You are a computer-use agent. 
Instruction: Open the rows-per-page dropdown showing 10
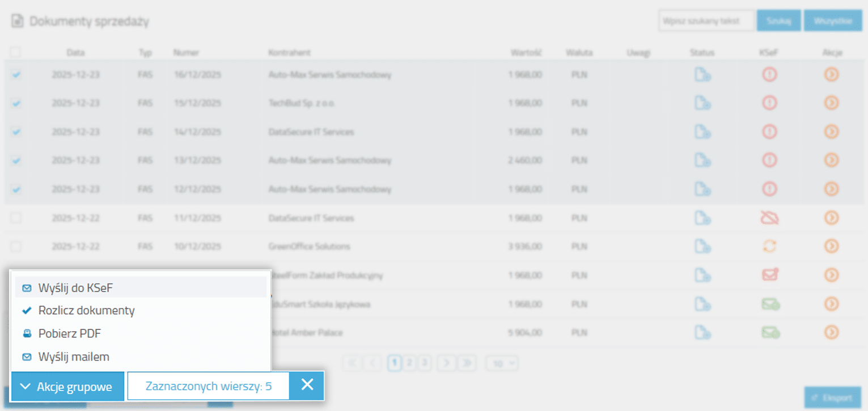coord(502,363)
